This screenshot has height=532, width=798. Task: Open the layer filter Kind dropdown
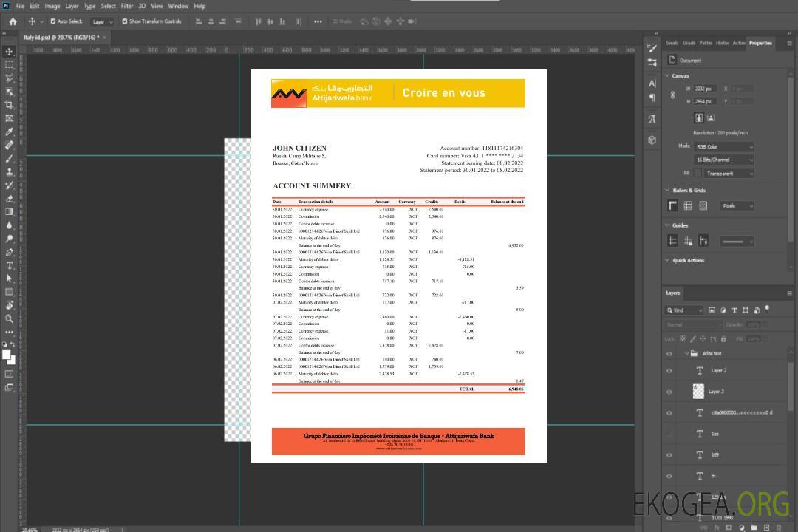click(x=684, y=310)
